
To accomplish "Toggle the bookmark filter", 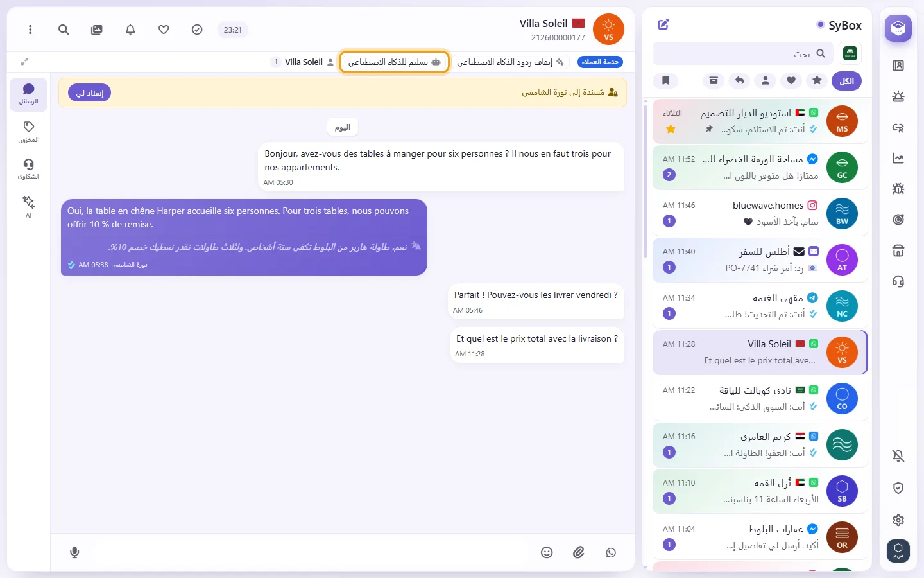I will pyautogui.click(x=666, y=81).
